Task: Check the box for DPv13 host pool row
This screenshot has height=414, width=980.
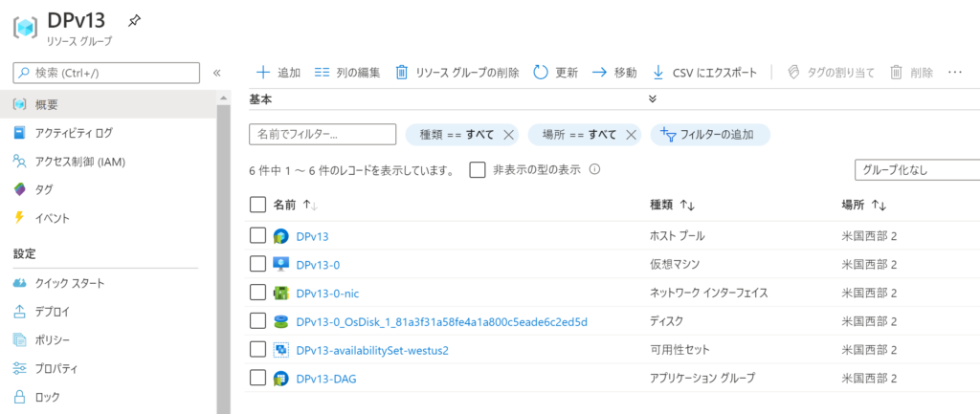Action: tap(257, 236)
